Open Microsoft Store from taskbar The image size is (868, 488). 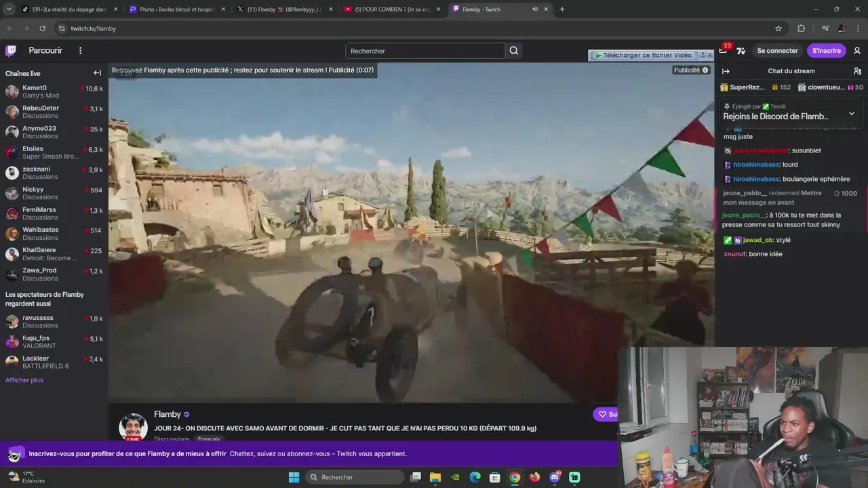click(495, 477)
